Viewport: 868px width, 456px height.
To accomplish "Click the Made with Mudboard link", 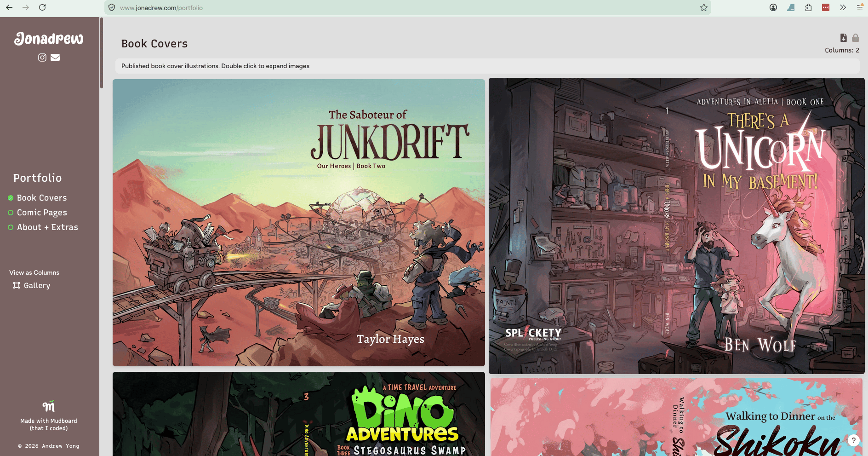I will 49,424.
